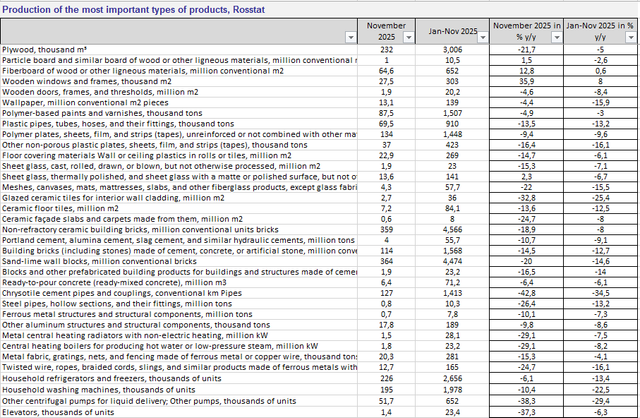Select Sand-lime blocks Jan-Nov value 4,474
Viewport: 640px width, 418px height.
tap(452, 262)
